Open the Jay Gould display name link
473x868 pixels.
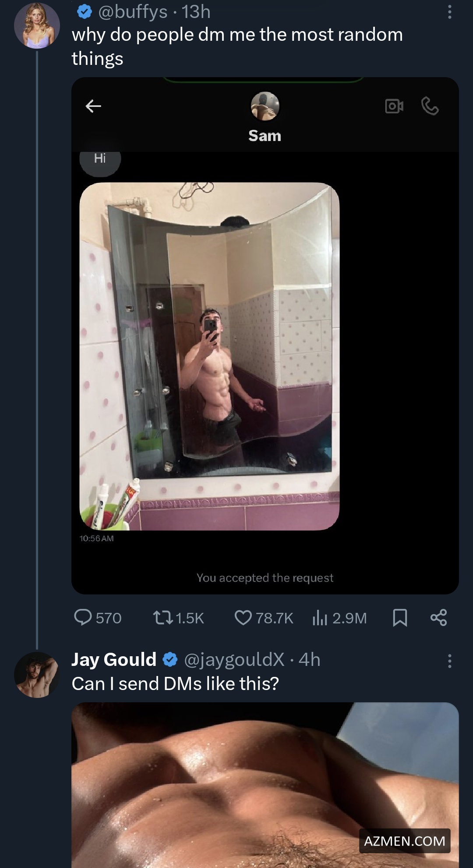(x=114, y=659)
